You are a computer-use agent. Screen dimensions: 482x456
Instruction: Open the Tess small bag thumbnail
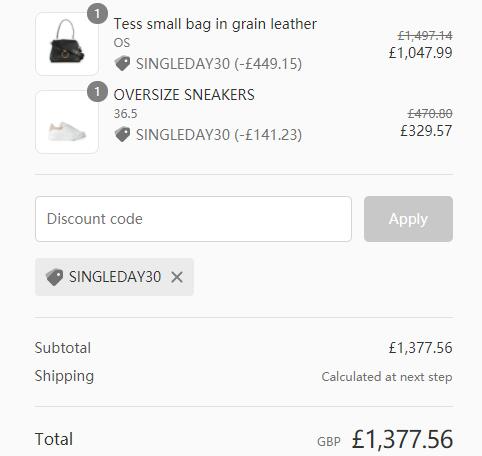(67, 44)
